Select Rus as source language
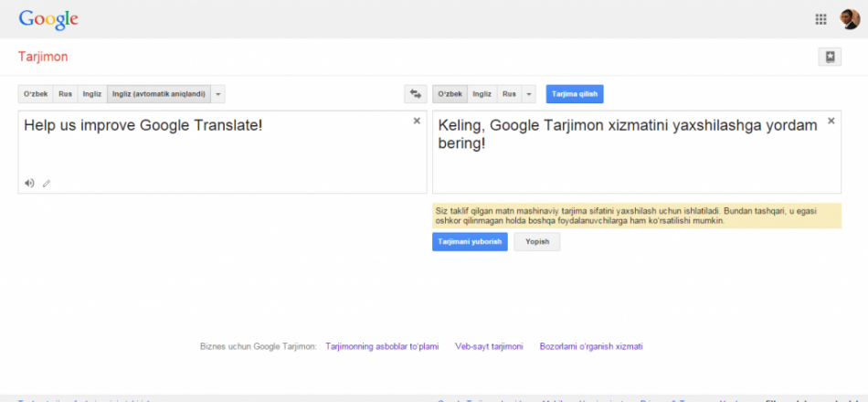This screenshot has height=402, width=868. pyautogui.click(x=66, y=94)
